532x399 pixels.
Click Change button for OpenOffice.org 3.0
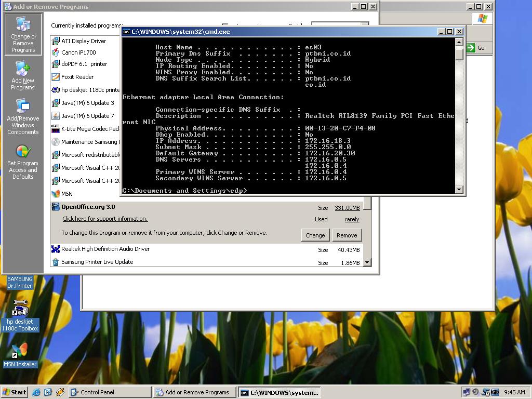315,235
